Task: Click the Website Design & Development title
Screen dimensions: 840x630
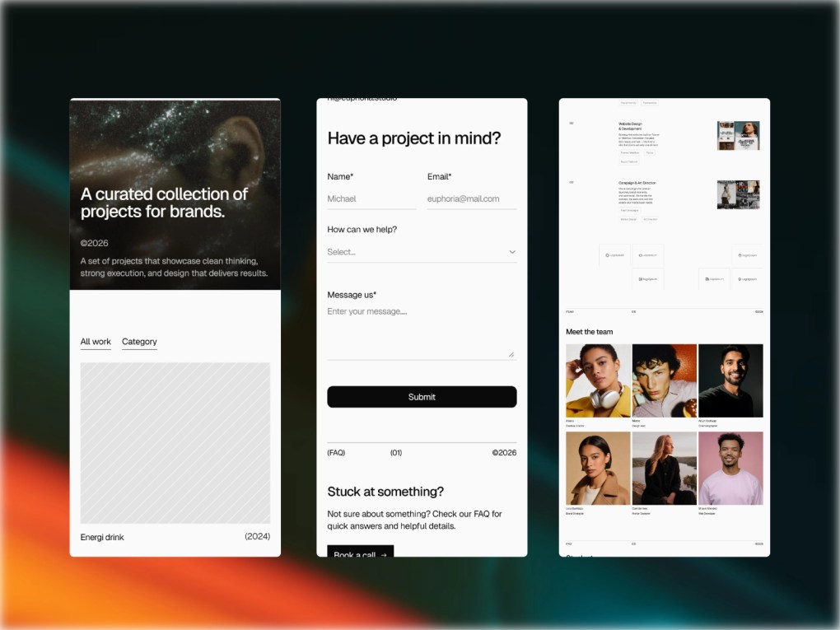Action: pos(630,127)
